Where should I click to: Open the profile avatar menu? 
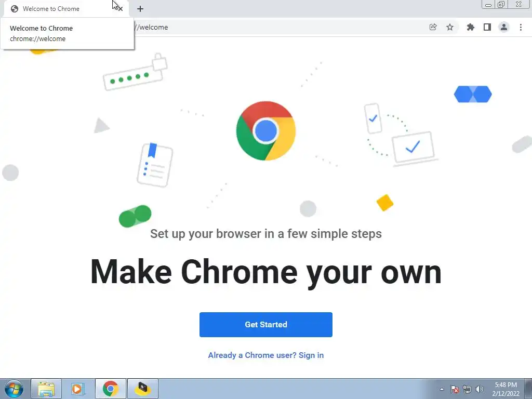tap(504, 27)
